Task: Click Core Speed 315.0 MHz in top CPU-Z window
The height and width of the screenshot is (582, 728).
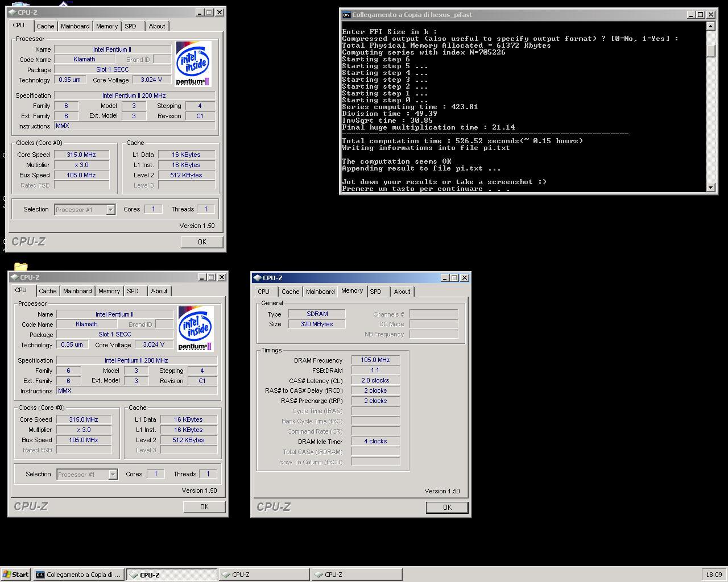Action: 81,155
